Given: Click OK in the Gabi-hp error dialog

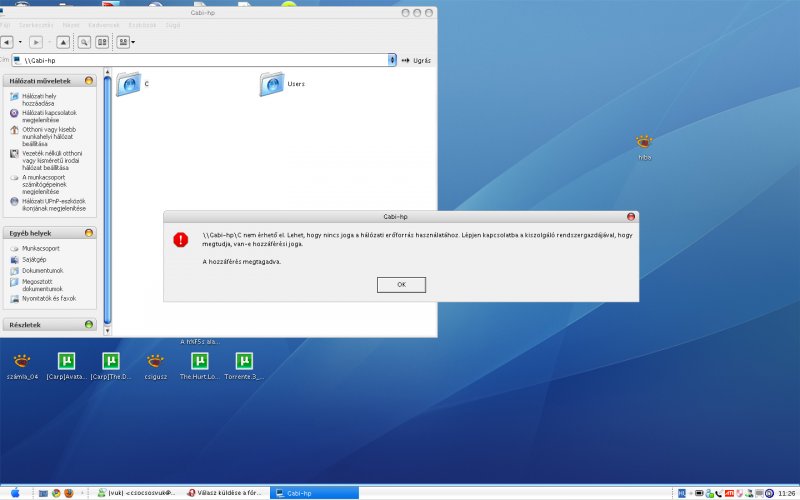Looking at the screenshot, I should pos(401,285).
